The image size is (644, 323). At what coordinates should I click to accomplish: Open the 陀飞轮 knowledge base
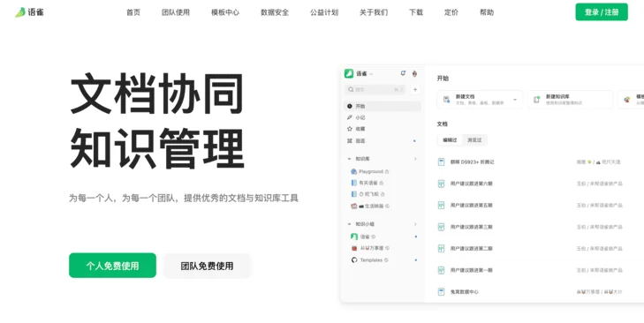[368, 194]
